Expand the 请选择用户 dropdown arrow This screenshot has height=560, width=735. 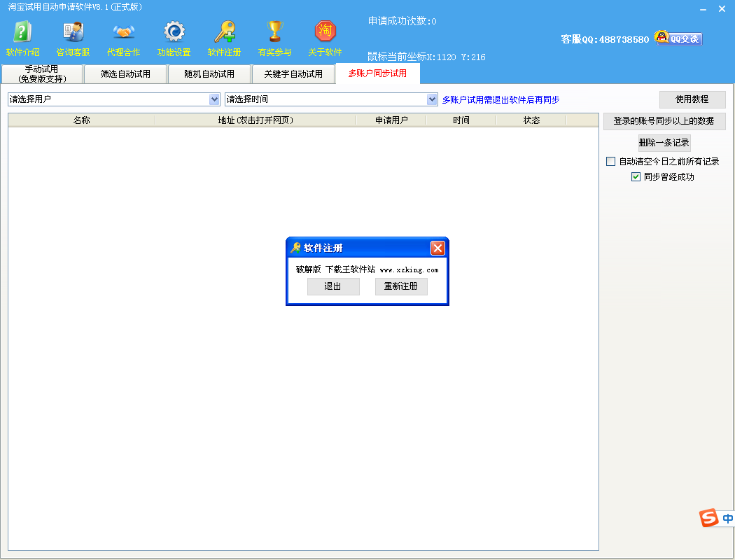[215, 99]
